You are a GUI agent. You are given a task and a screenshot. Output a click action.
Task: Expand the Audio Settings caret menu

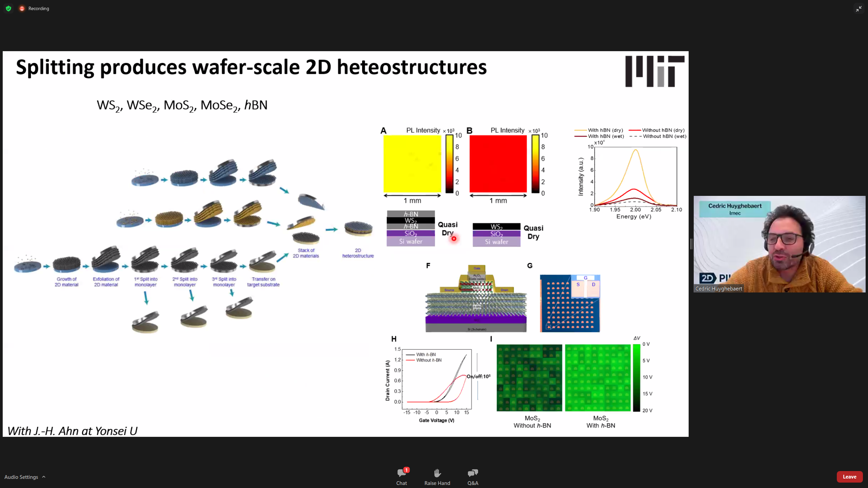(44, 477)
